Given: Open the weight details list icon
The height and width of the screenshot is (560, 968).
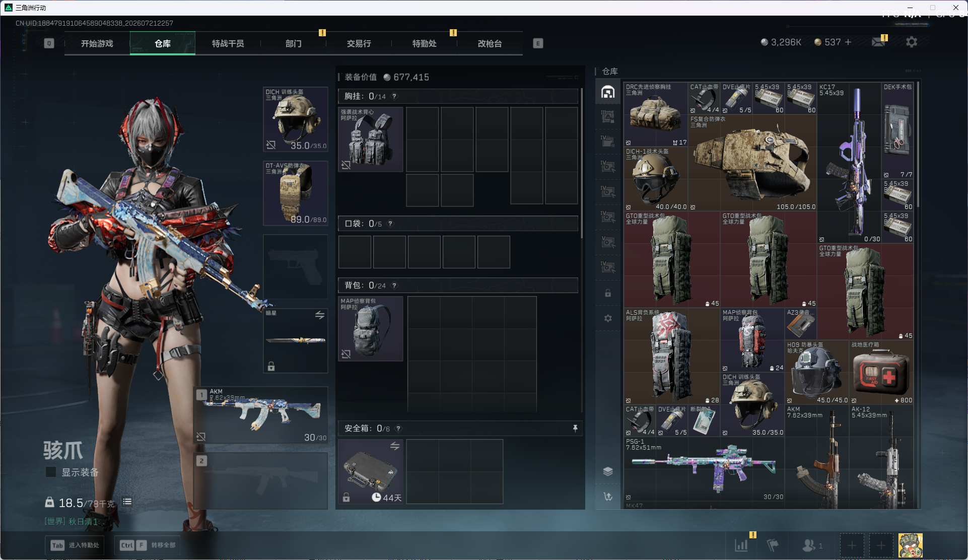Looking at the screenshot, I should point(127,502).
